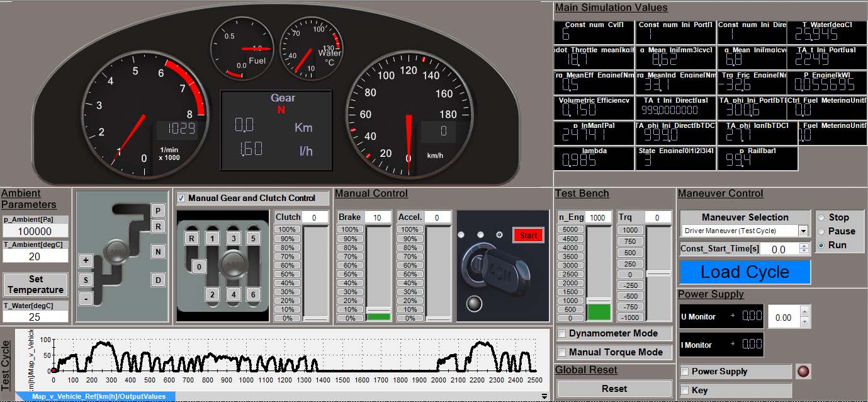The image size is (868, 402).
Task: Select Drive (D) on the automatic selector
Action: tap(159, 279)
